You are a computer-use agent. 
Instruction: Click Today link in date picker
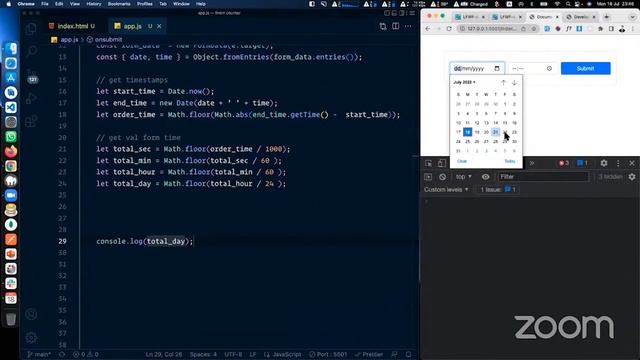coord(510,161)
